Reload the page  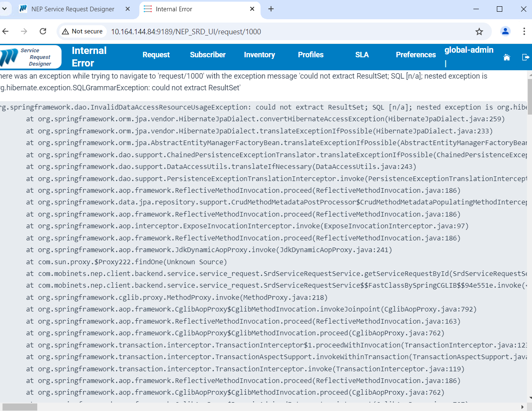[43, 31]
